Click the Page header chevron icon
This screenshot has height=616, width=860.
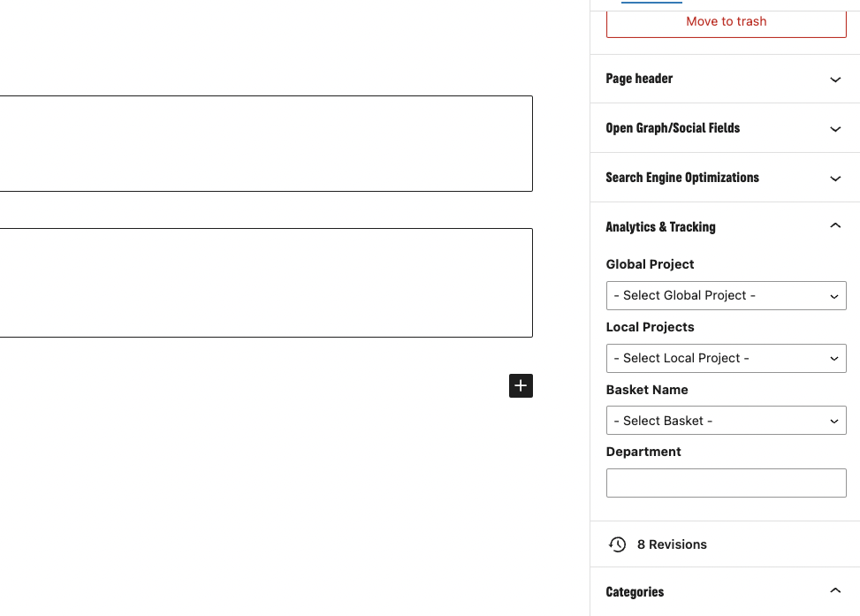tap(834, 80)
